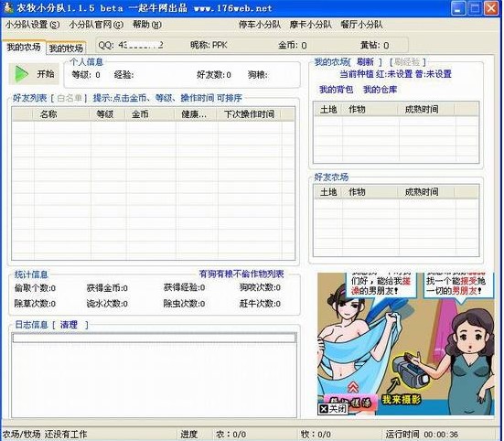Open 有狗有粮不偷作物列表 link
The height and width of the screenshot is (441, 504).
(241, 274)
